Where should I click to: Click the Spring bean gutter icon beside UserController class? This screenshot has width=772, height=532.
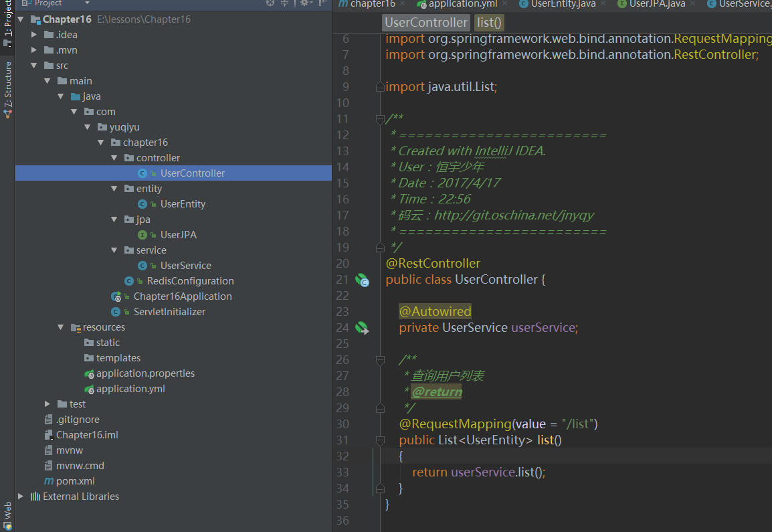362,280
